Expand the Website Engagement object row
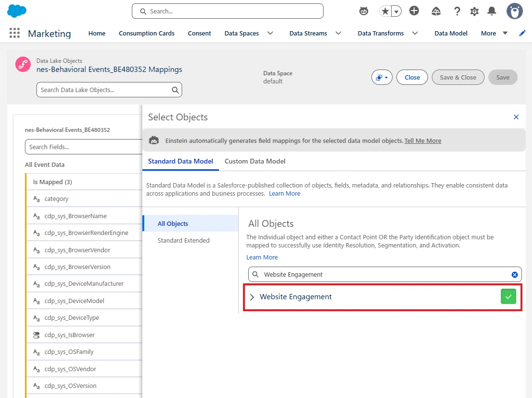 point(252,297)
